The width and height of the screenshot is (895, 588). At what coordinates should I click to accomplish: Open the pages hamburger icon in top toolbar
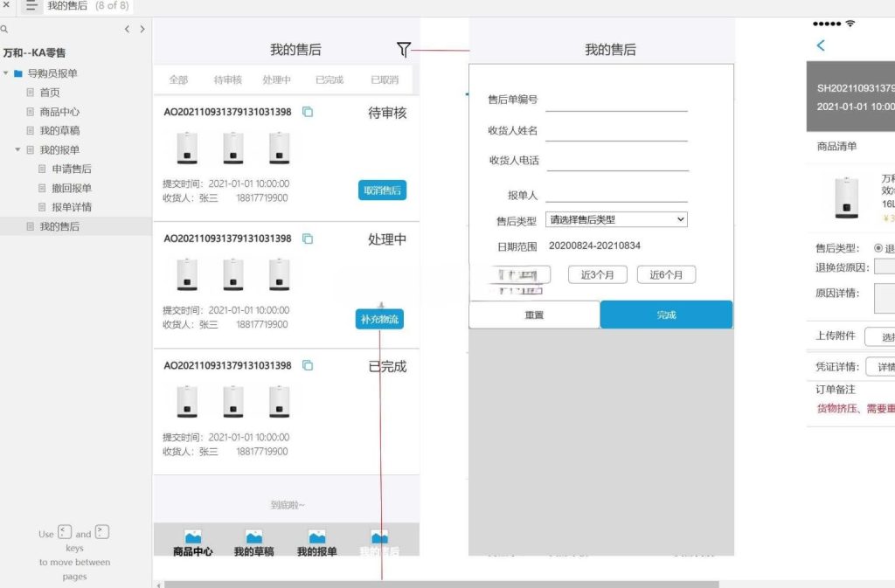click(x=31, y=6)
